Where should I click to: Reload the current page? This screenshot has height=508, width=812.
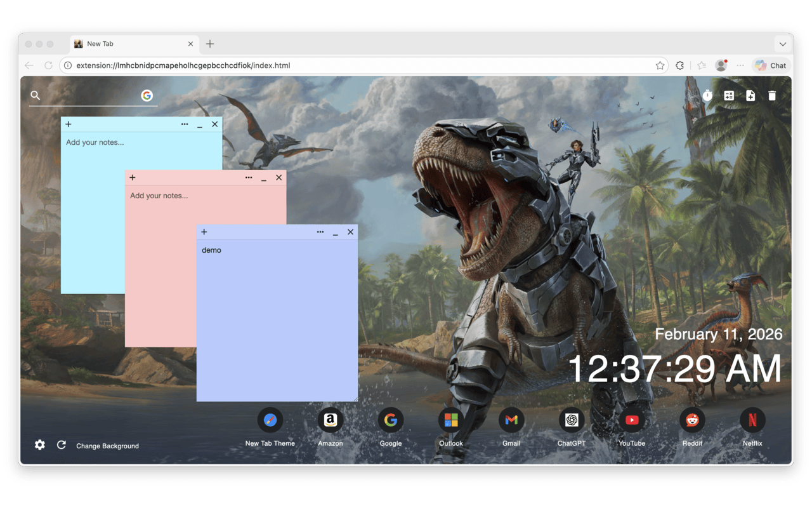48,65
